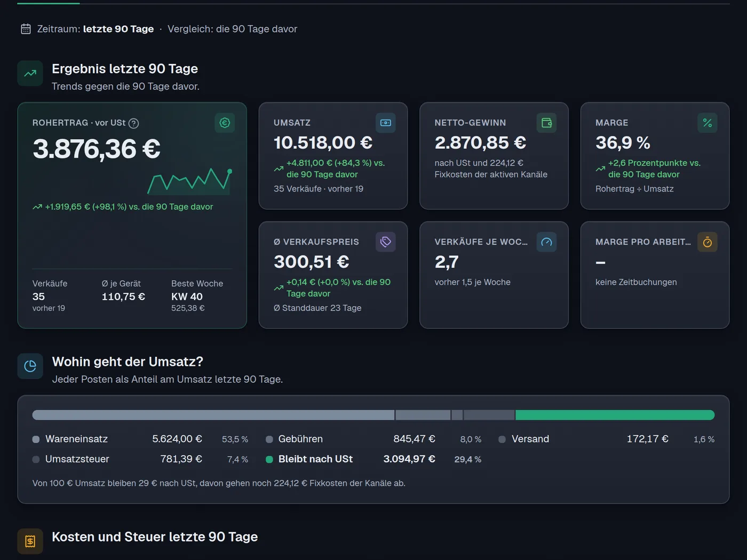The width and height of the screenshot is (747, 560).
Task: Click the Wareneinsatz legend dot
Action: (36, 439)
